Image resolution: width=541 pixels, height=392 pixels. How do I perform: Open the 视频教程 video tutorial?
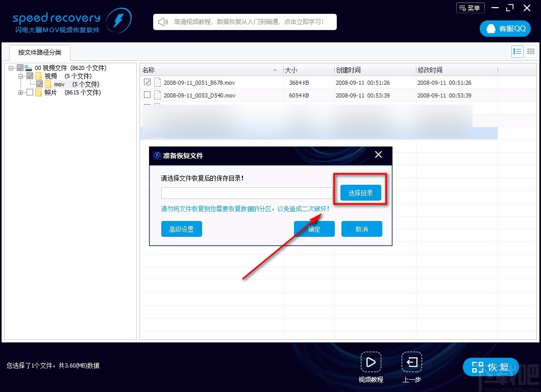click(371, 362)
